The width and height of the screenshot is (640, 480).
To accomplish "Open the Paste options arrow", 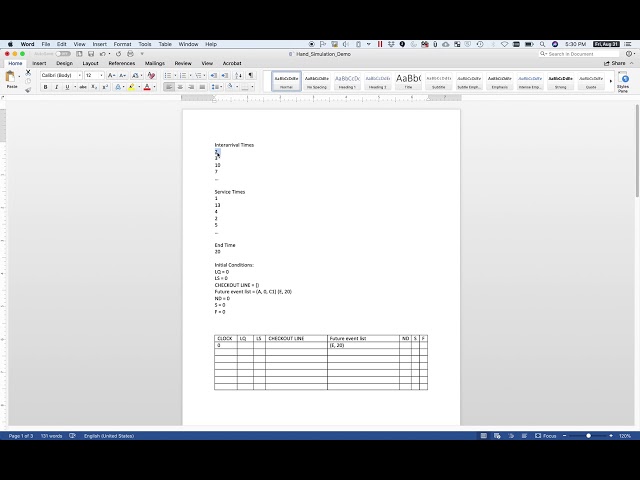I will click(x=19, y=77).
